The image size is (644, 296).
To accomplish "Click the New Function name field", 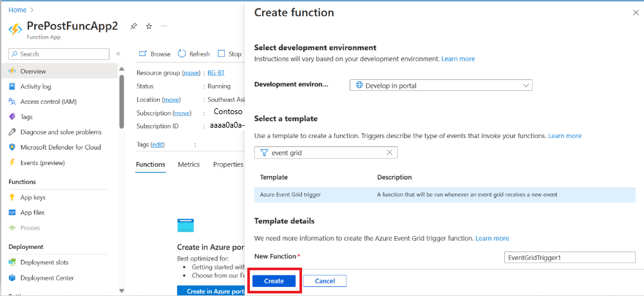I will pos(570,258).
